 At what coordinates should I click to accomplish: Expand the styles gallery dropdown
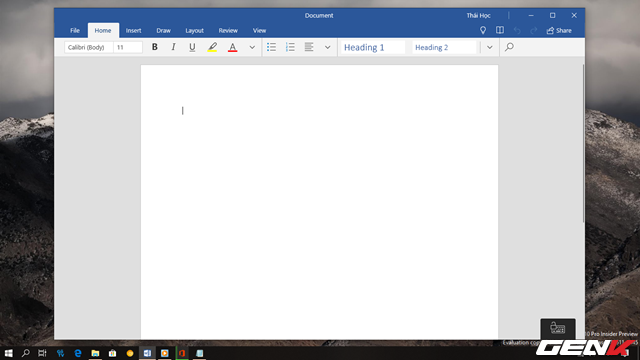[x=489, y=47]
